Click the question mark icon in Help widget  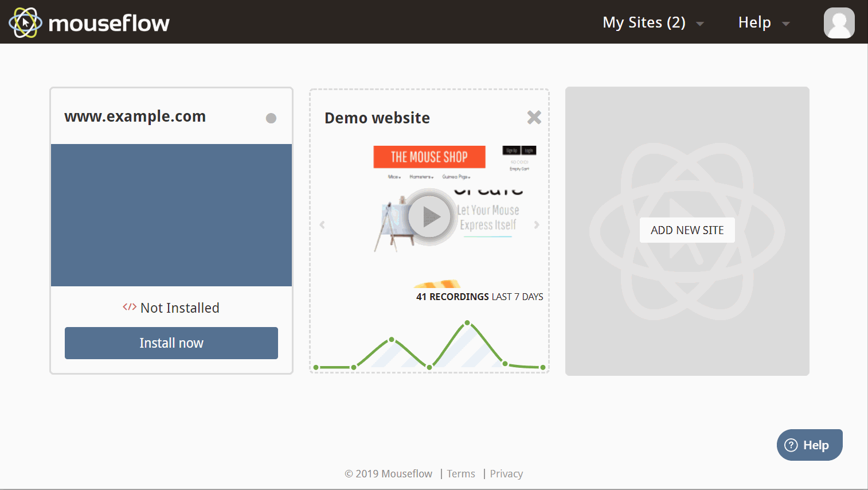(x=791, y=445)
